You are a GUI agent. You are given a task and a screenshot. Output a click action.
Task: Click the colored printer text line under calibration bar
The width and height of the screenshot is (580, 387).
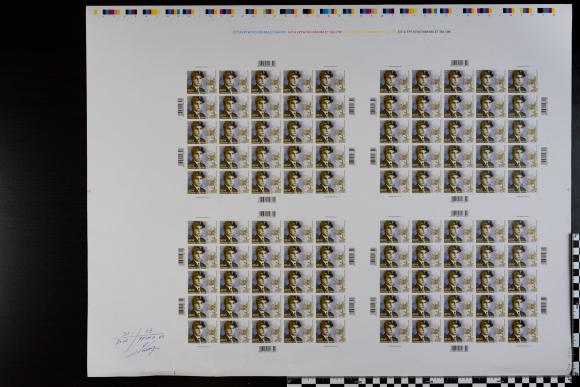342,32
